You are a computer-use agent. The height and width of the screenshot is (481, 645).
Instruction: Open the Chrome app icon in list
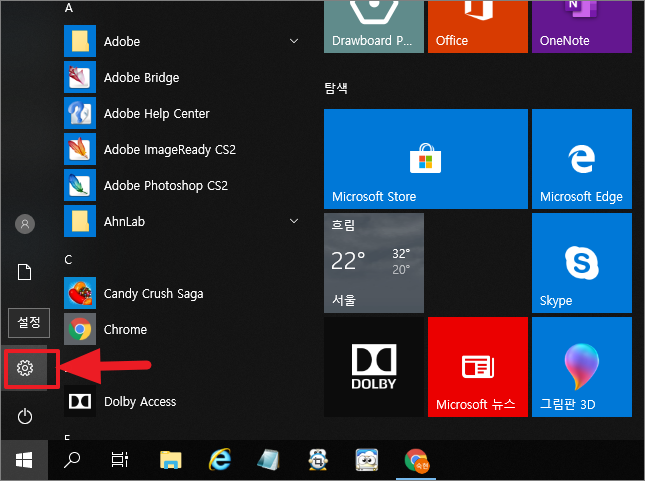(80, 329)
